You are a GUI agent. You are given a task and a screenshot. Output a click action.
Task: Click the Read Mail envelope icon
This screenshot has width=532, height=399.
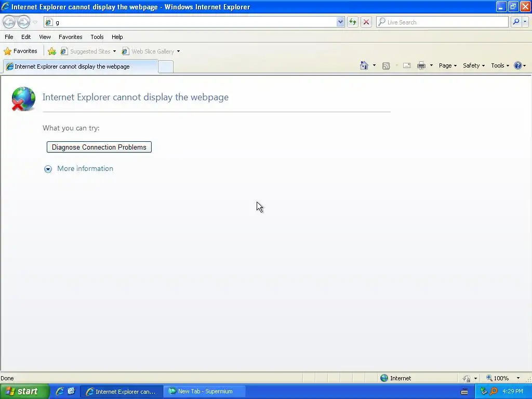[x=407, y=65]
